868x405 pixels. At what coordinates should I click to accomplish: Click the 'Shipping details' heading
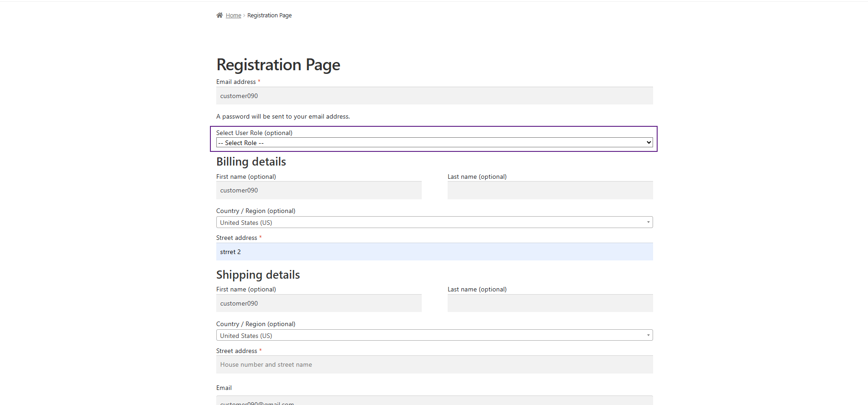point(258,275)
